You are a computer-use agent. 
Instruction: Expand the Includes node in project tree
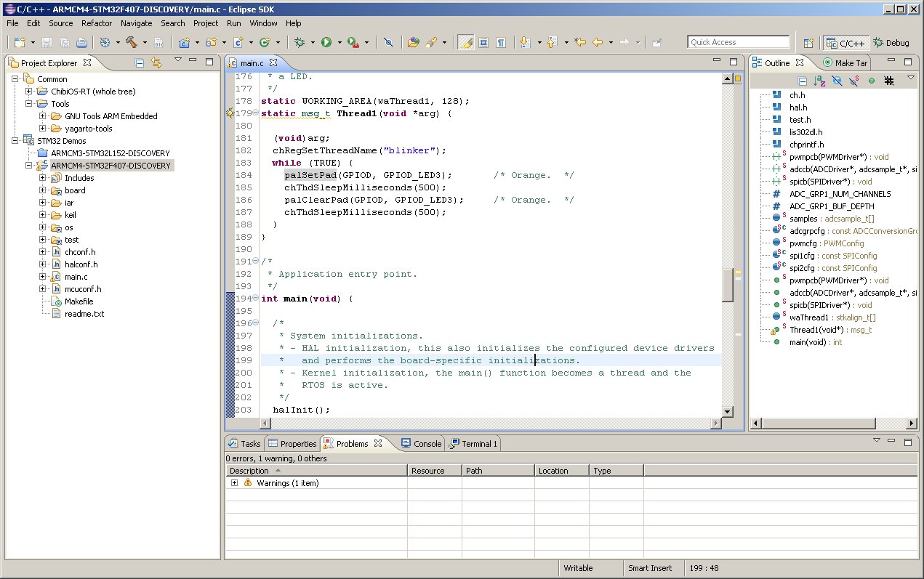click(x=41, y=178)
